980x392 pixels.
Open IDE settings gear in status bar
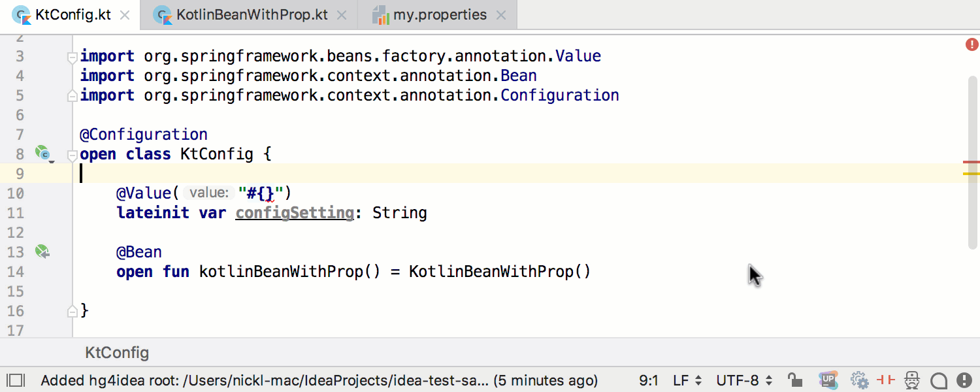858,380
